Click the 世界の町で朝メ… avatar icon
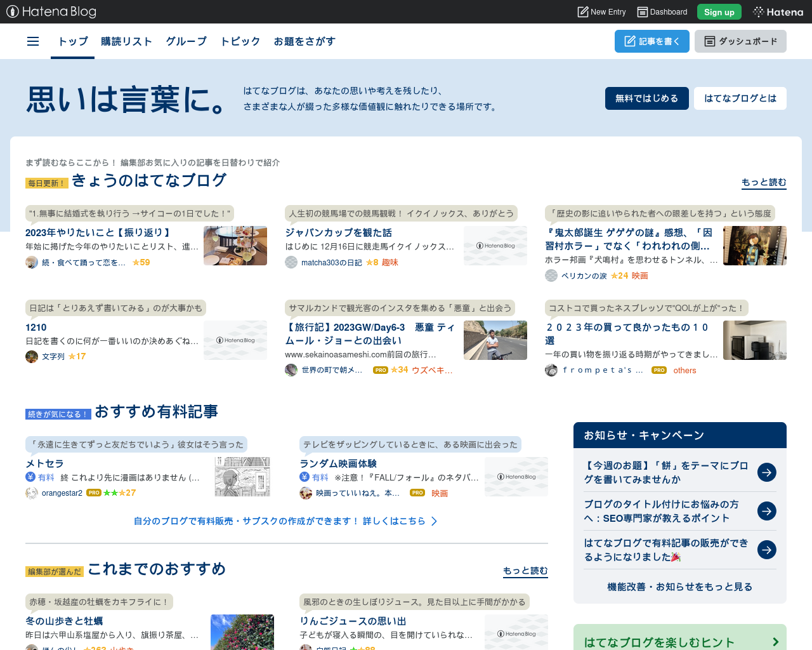This screenshot has width=812, height=650. point(291,370)
